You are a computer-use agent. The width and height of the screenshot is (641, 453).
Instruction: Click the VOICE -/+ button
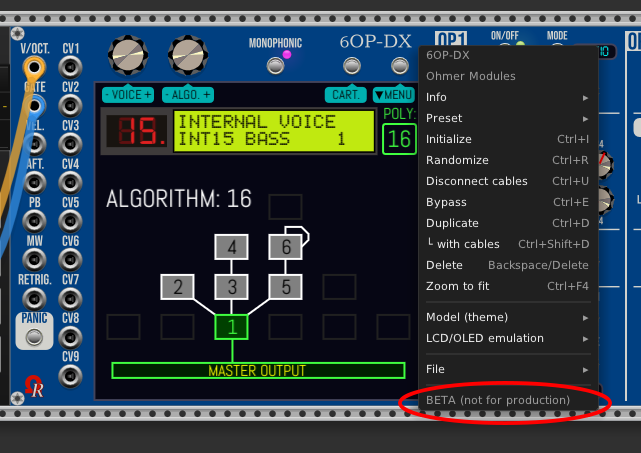coord(128,95)
